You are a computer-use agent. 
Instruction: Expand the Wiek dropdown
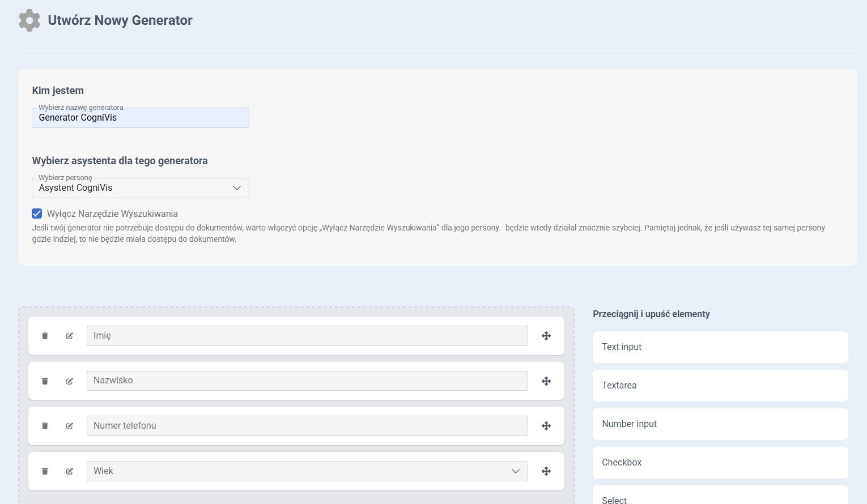(307, 471)
